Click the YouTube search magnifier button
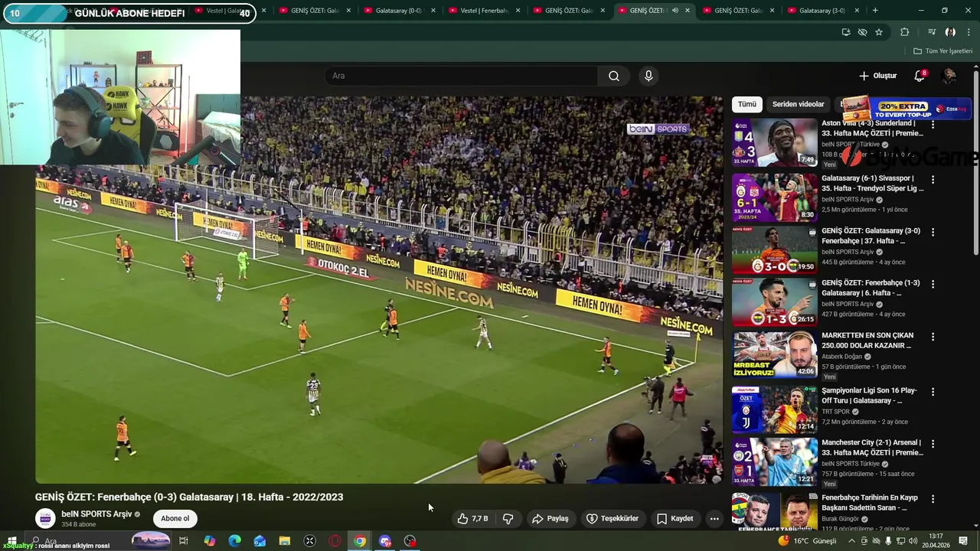This screenshot has width=980, height=551. pyautogui.click(x=614, y=76)
